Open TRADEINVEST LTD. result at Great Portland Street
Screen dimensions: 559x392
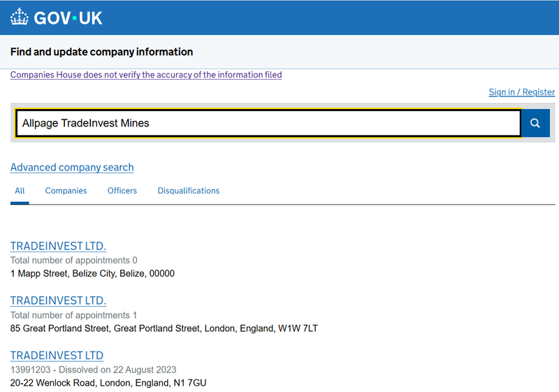58,300
